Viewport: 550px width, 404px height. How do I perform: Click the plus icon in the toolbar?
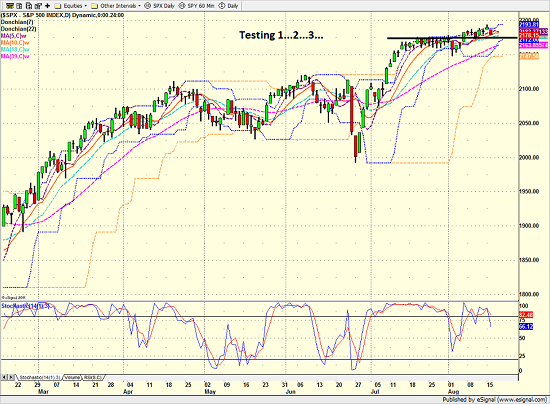click(48, 6)
